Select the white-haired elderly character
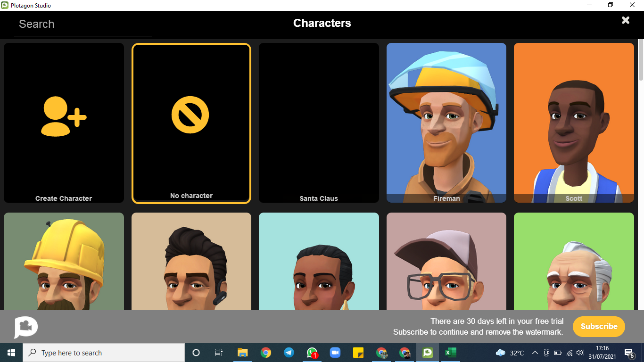The width and height of the screenshot is (644, 362). coord(574,262)
